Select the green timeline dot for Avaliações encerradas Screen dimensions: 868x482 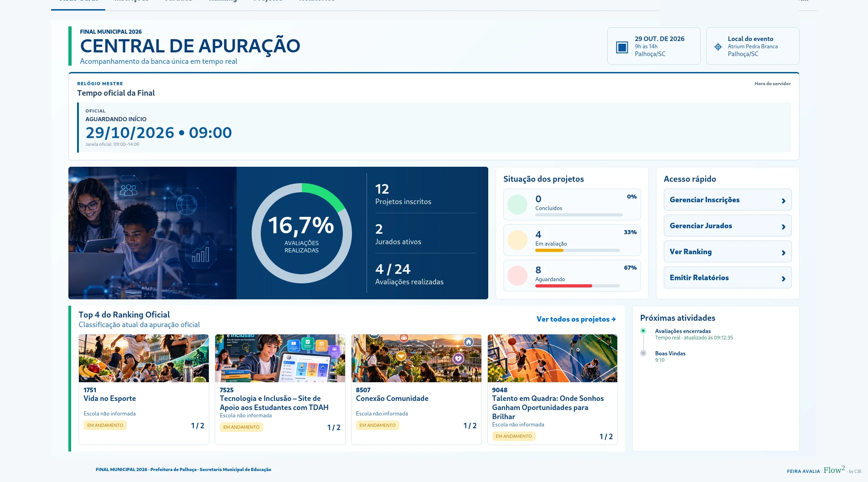pos(643,331)
